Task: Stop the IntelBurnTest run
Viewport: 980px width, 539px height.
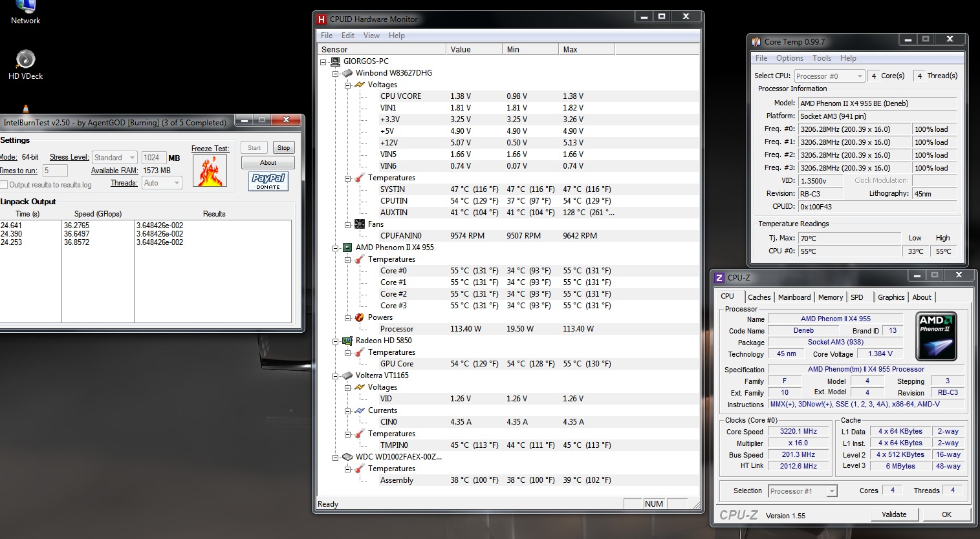Action: tap(283, 148)
